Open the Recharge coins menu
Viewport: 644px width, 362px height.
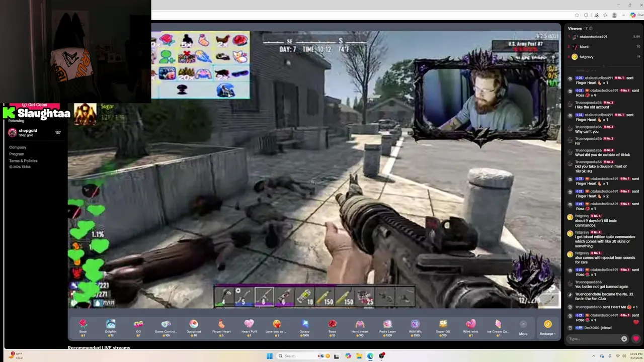[x=547, y=328]
